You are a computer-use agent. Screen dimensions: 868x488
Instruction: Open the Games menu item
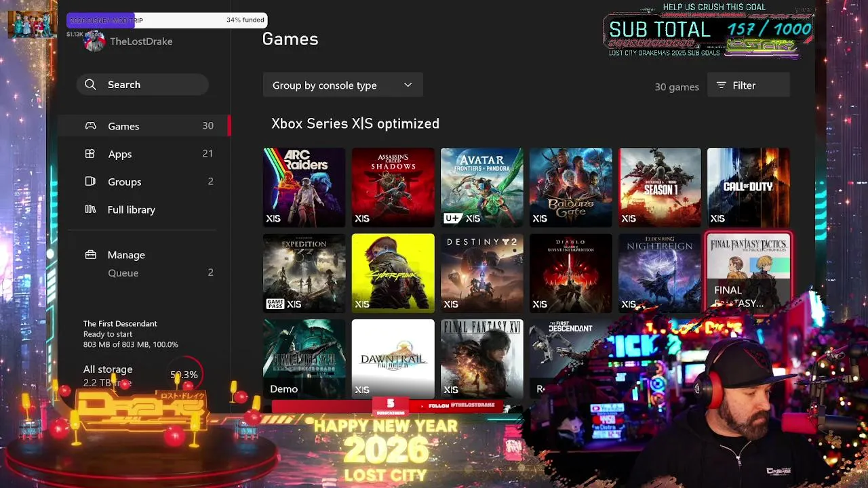(144, 126)
